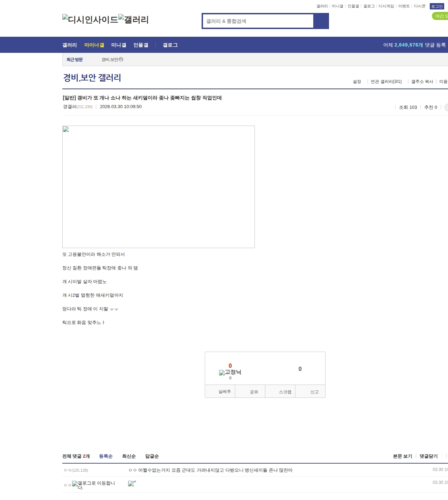This screenshot has width=448, height=500.
Task: Click the 2,649,676개 comment count
Action: coord(408,45)
